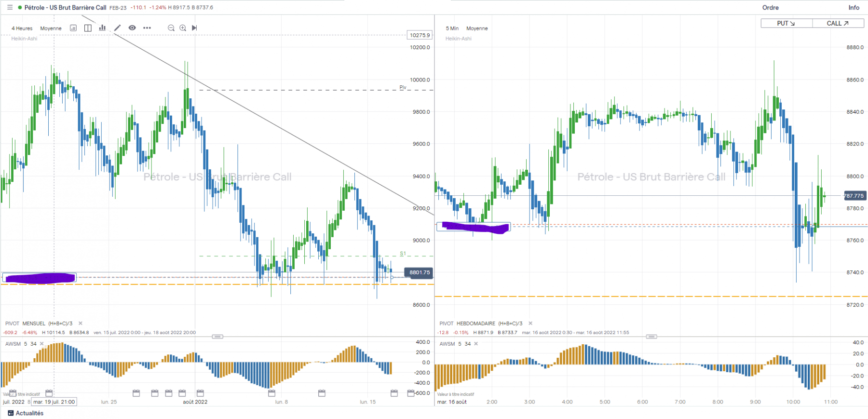868x419 pixels.
Task: Toggle the eye visibility icon in chart toolbar
Action: tap(132, 28)
